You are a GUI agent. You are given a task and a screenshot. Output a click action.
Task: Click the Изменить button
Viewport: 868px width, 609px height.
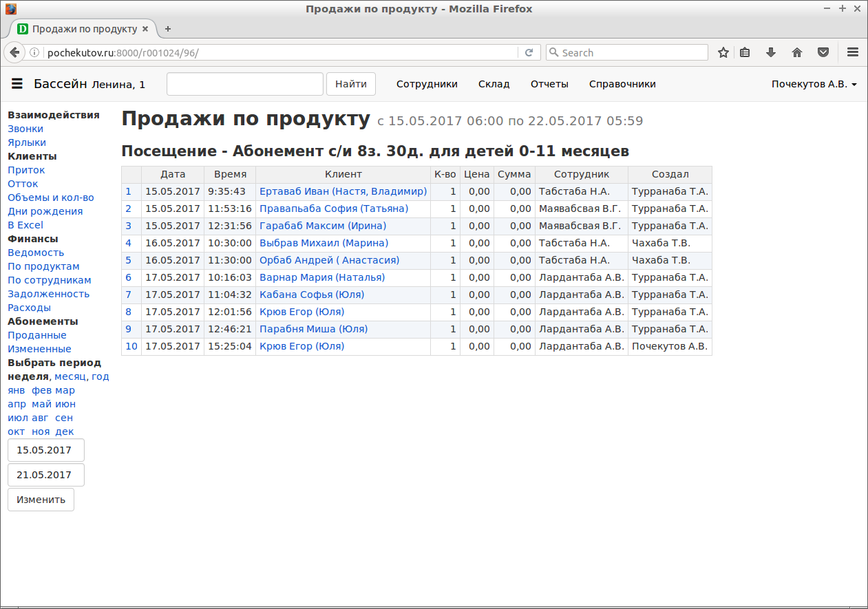pos(41,500)
